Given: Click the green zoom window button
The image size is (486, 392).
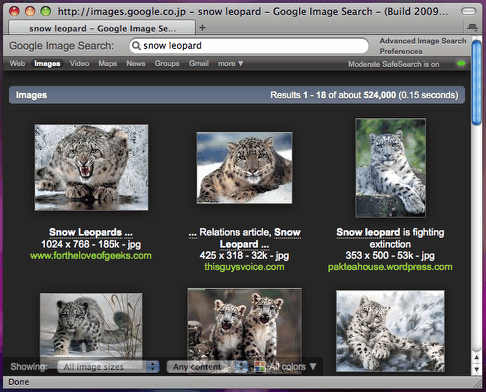Looking at the screenshot, I should pyautogui.click(x=45, y=11).
